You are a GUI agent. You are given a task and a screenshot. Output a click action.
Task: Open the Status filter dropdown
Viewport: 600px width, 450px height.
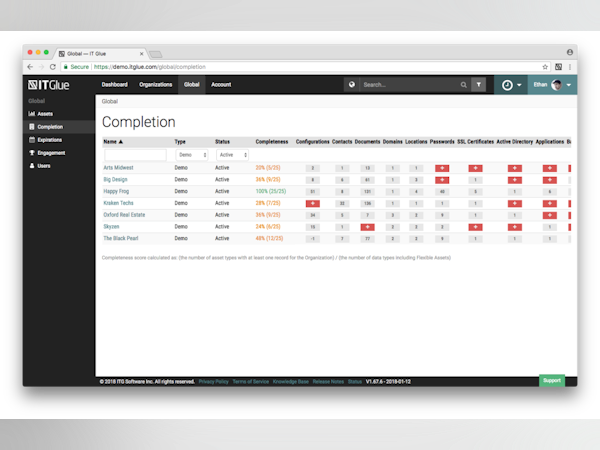click(x=232, y=155)
